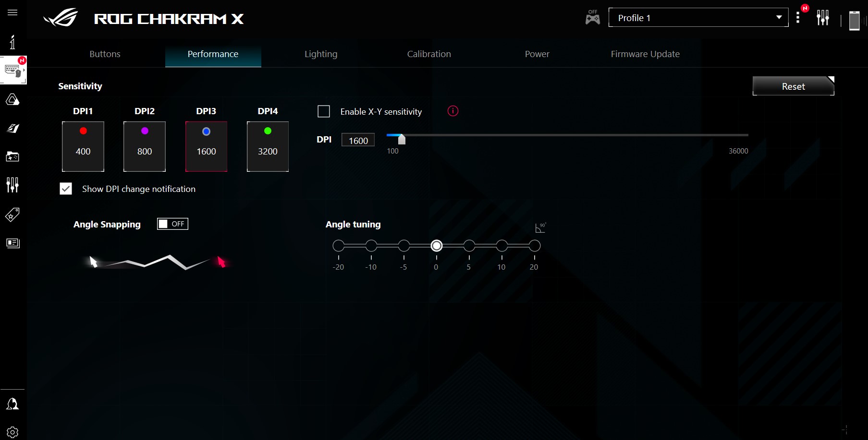Uncheck Show DPI change notification
Image resolution: width=868 pixels, height=440 pixels.
click(66, 189)
